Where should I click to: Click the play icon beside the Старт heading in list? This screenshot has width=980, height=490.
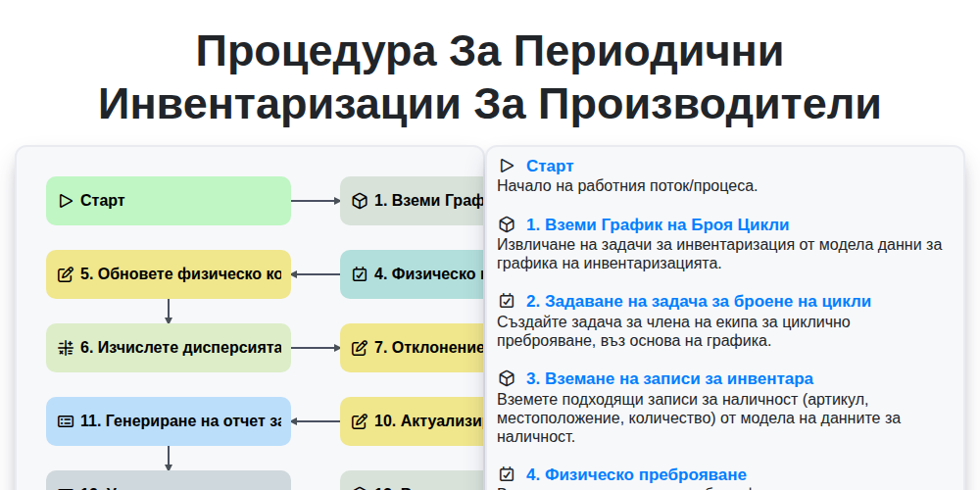[x=507, y=166]
